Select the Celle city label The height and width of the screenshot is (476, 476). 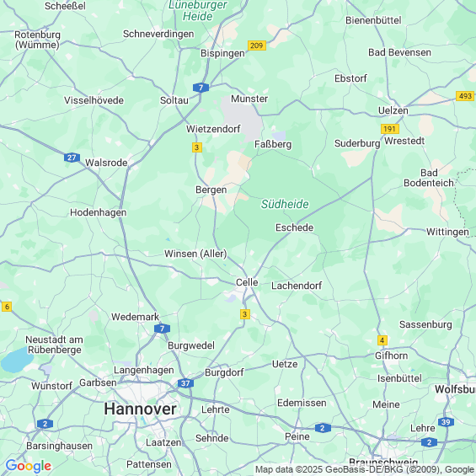[247, 282]
